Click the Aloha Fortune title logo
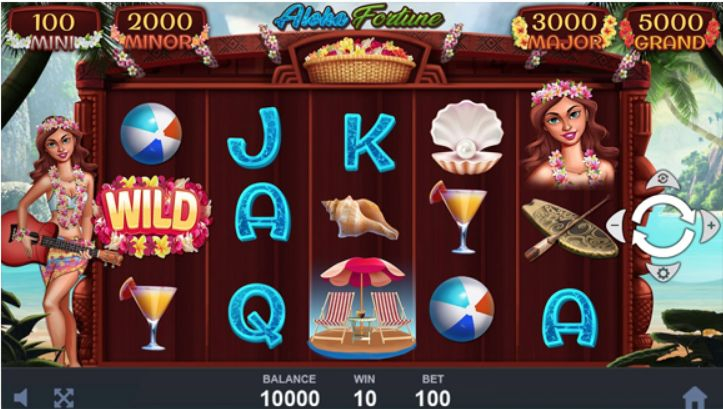This screenshot has width=723, height=409. [x=358, y=18]
